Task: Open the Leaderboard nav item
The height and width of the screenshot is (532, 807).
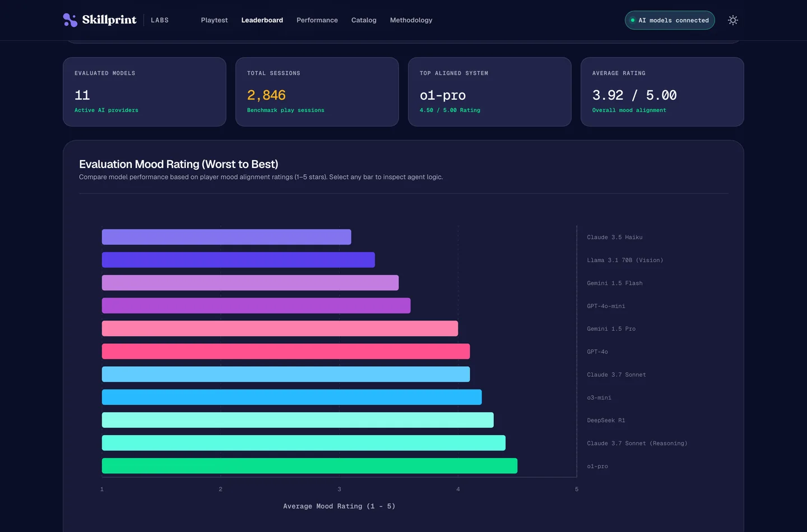Action: click(262, 20)
